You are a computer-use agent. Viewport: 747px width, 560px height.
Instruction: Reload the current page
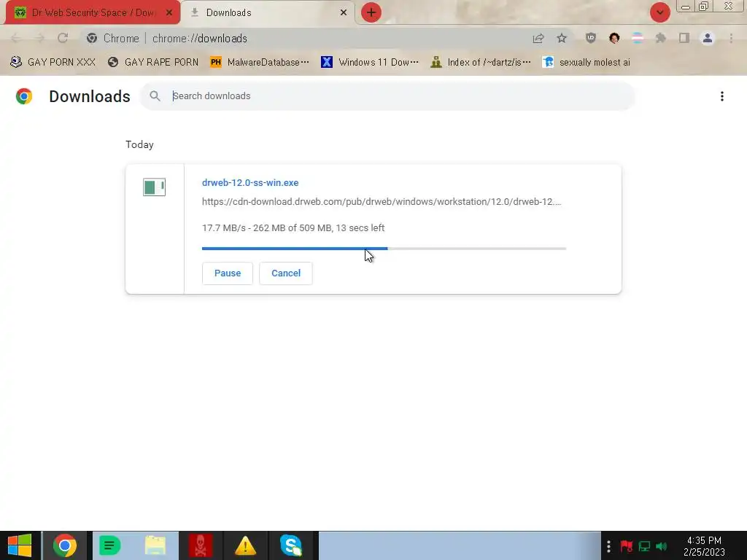tap(63, 38)
